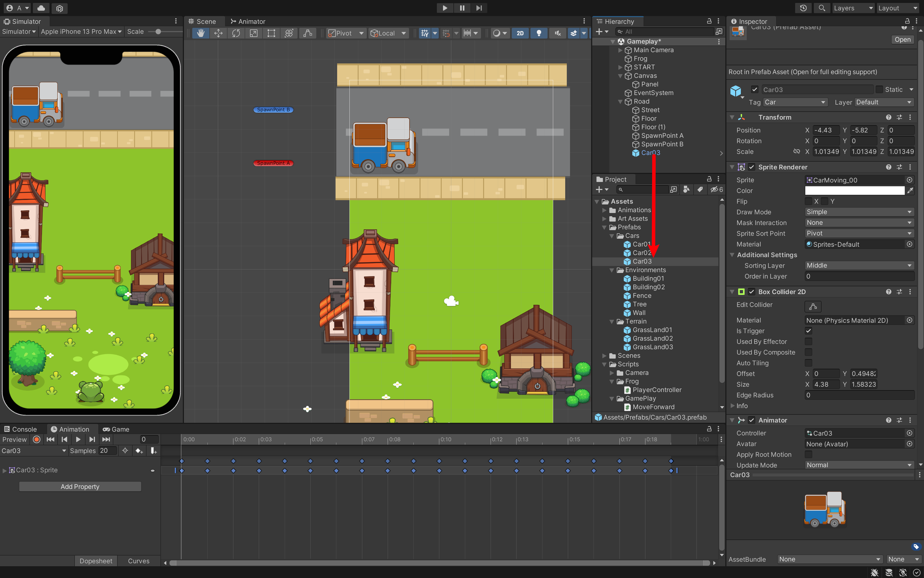This screenshot has width=924, height=578.
Task: Open Box Collider 2D presets icon
Action: point(899,292)
